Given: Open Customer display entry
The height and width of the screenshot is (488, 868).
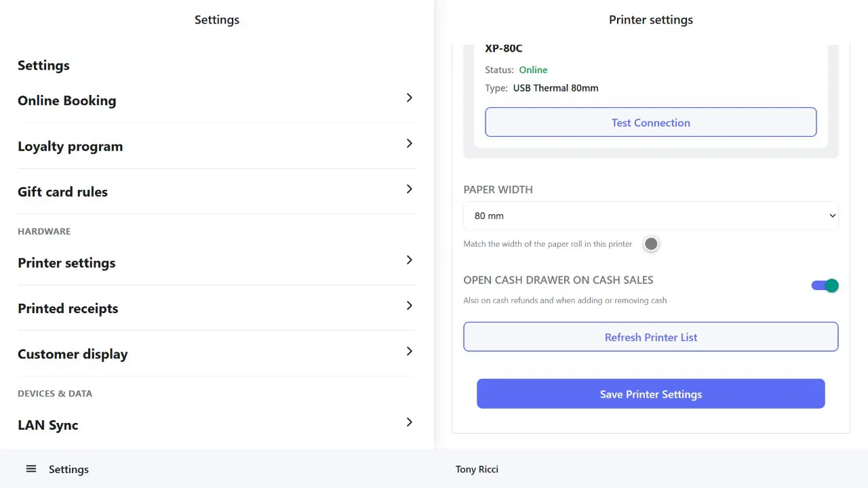Looking at the screenshot, I should (216, 353).
